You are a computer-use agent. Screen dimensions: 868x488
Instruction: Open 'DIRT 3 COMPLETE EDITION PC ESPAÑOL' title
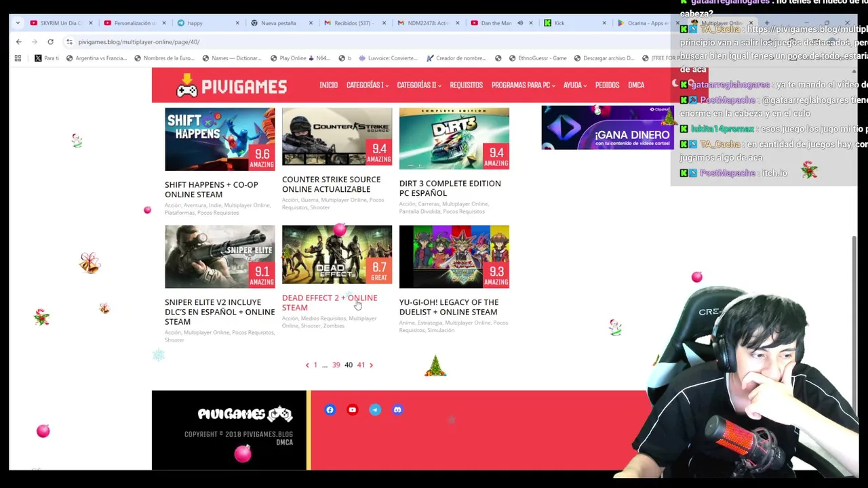click(x=450, y=188)
